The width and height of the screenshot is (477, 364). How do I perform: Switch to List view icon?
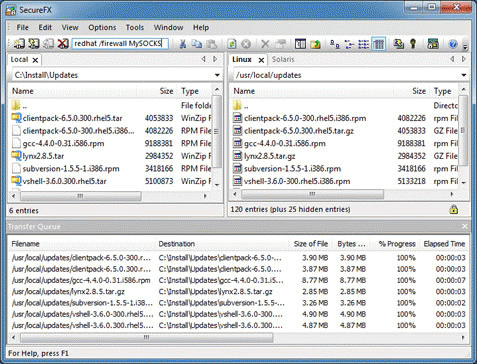tap(363, 44)
